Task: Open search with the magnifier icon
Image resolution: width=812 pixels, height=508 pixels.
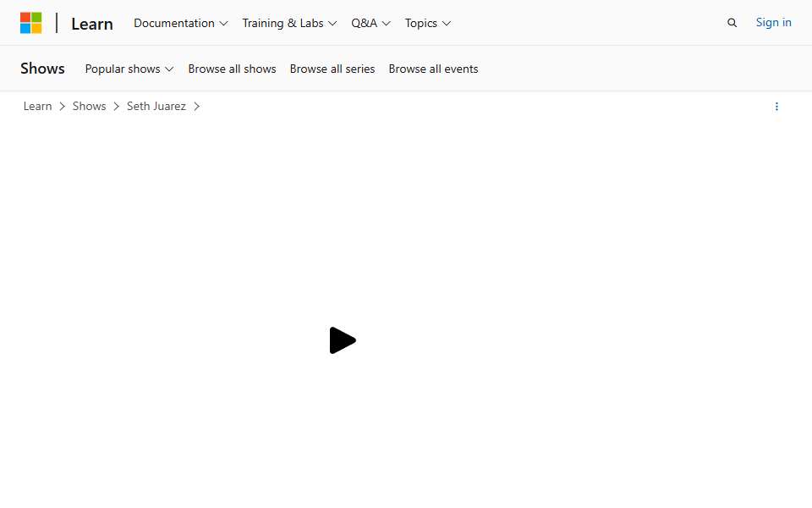Action: pos(732,23)
